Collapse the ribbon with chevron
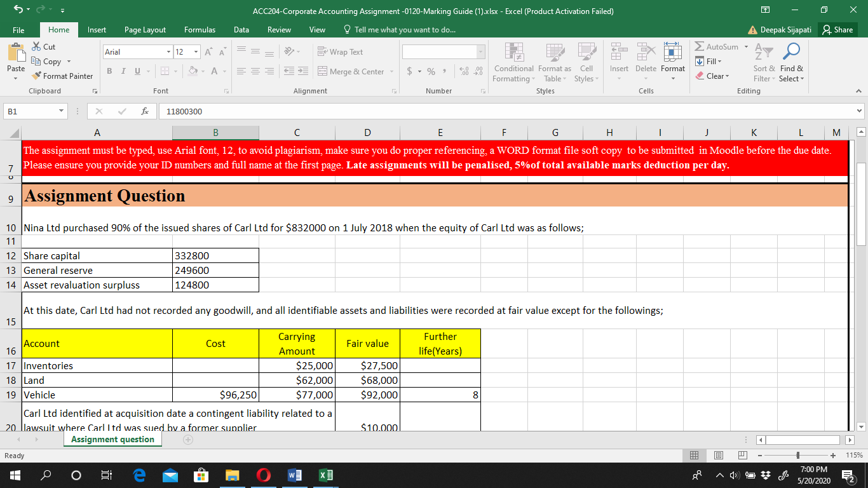The image size is (868, 488). [857, 91]
